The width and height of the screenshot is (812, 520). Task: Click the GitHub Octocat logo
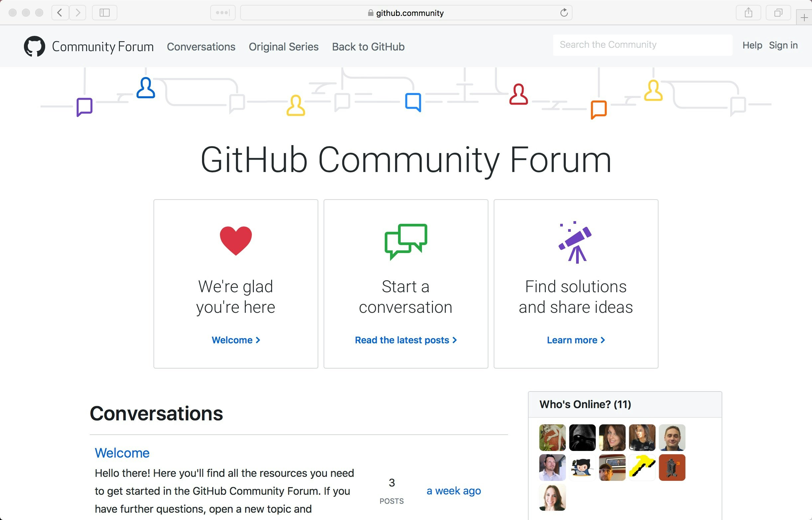(x=34, y=46)
